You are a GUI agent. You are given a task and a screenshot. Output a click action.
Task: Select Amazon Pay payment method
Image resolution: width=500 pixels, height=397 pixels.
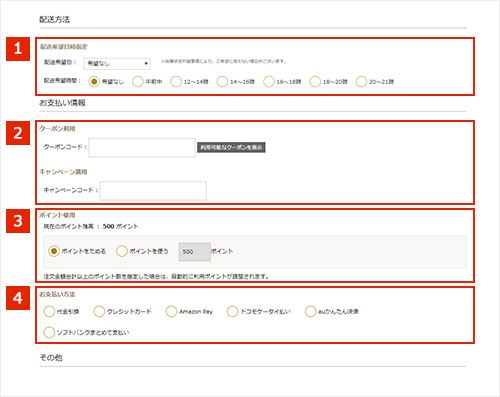(x=171, y=311)
